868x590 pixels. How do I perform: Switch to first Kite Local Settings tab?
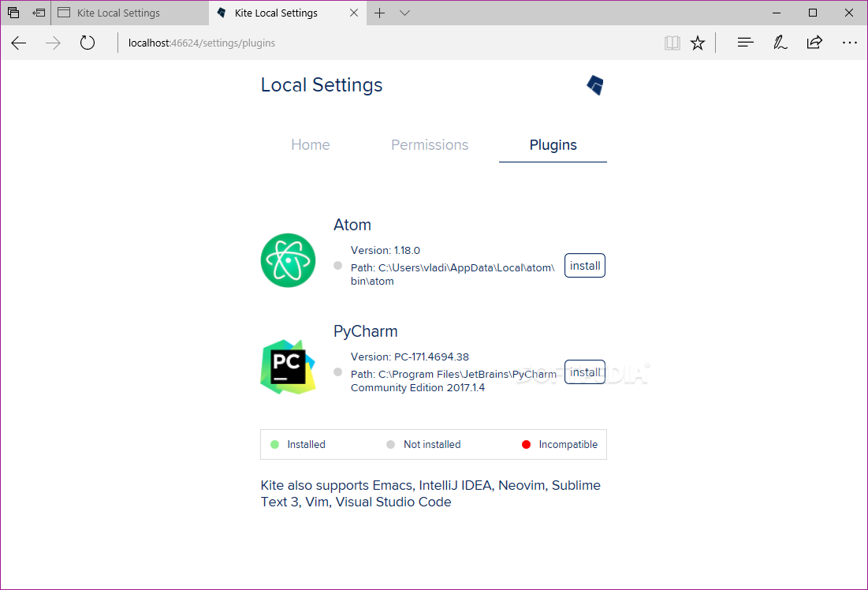tap(130, 13)
